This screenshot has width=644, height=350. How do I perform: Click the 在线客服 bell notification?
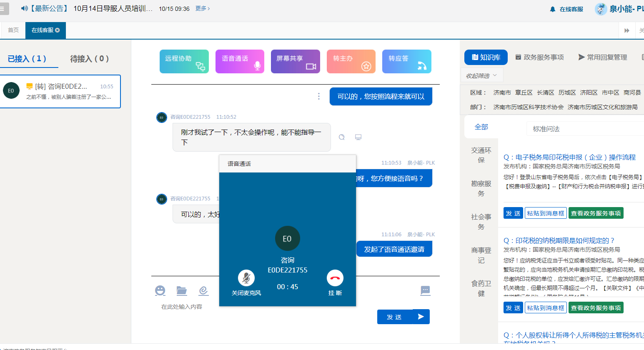(566, 9)
